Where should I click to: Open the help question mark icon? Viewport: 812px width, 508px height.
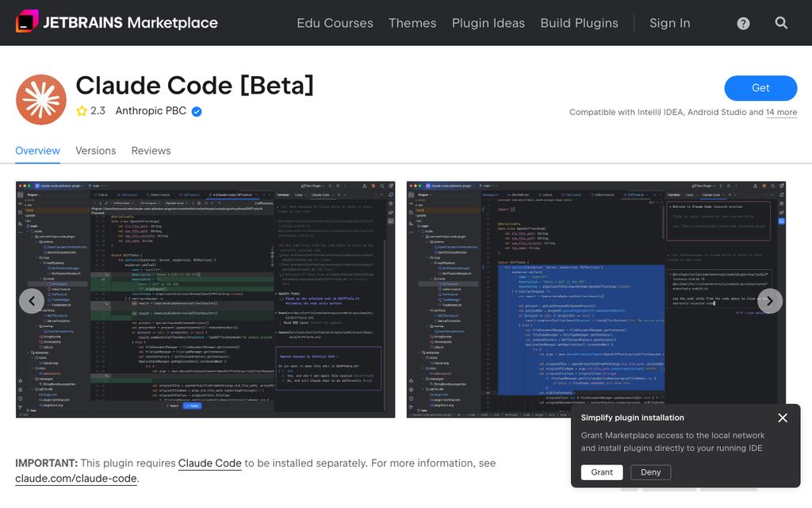click(743, 23)
